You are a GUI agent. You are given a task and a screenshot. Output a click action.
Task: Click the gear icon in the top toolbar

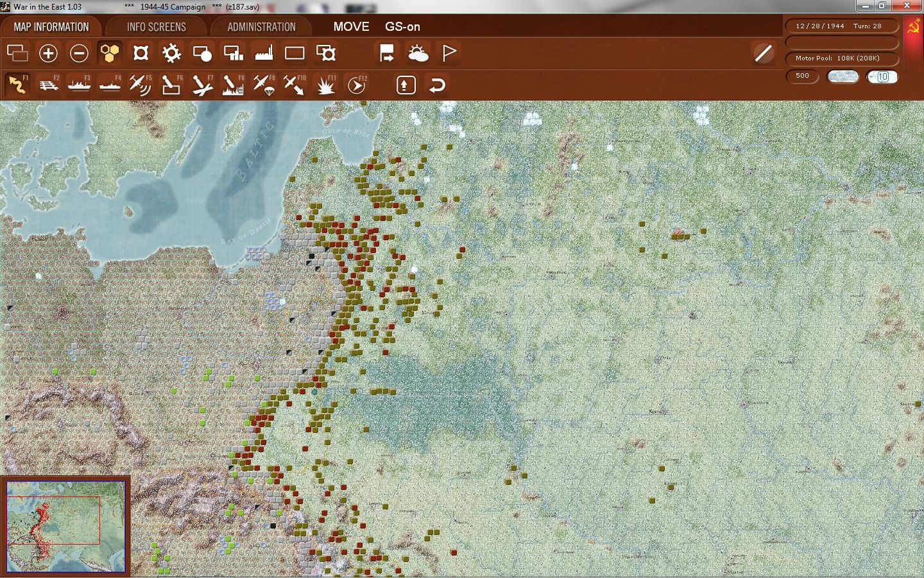coord(171,53)
